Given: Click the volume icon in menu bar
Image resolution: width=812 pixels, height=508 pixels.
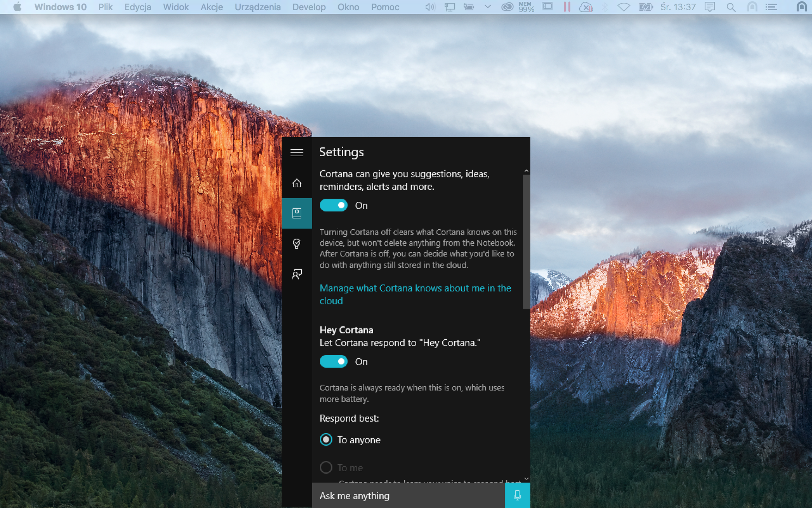Looking at the screenshot, I should tap(430, 7).
